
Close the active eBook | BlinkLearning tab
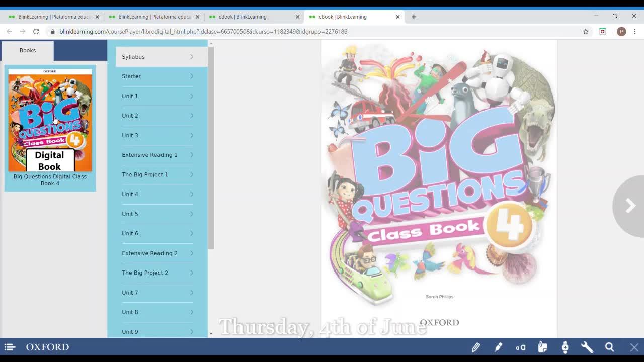click(397, 17)
